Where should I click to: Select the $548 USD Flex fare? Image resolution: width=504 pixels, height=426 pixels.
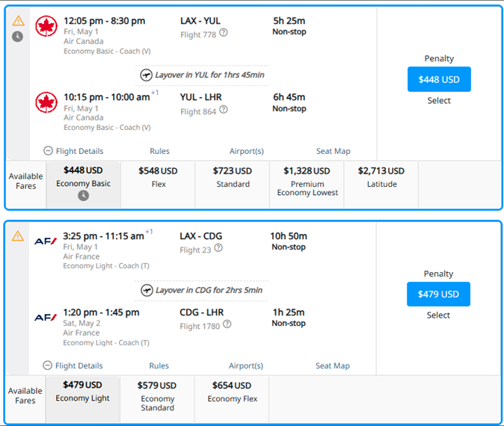158,177
